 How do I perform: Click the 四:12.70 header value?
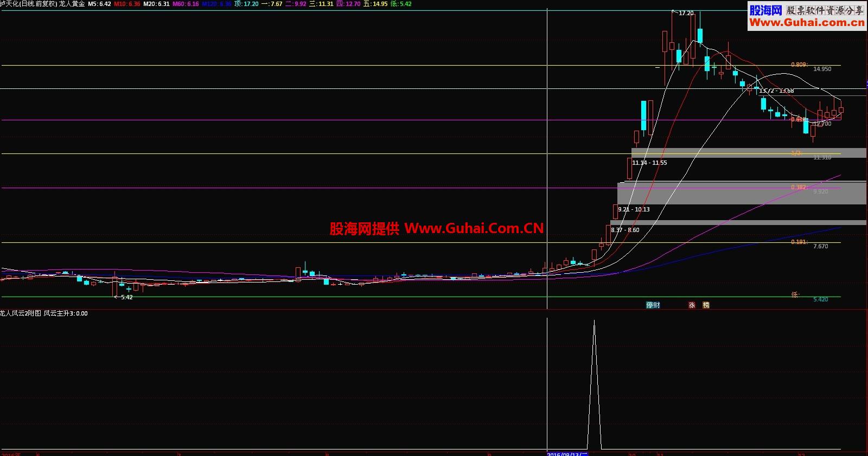[348, 4]
